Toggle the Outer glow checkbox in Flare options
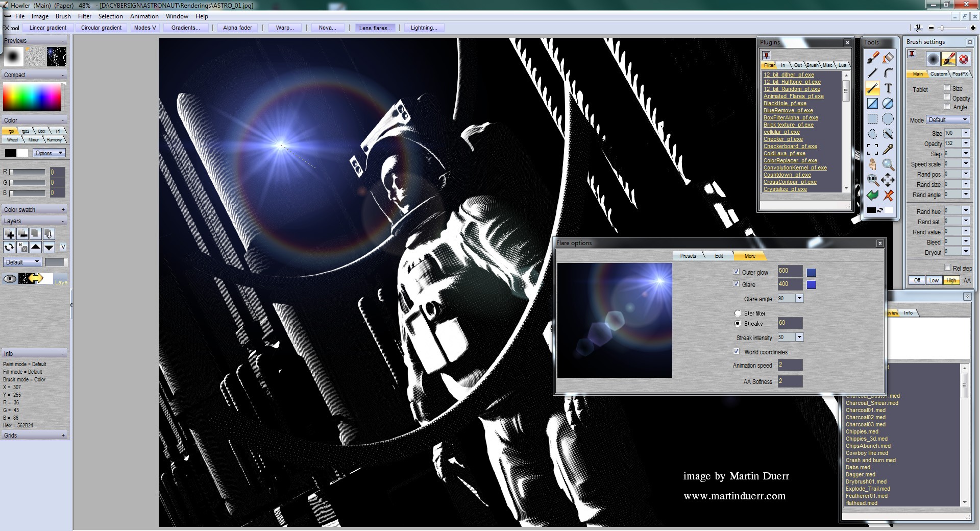 point(736,272)
